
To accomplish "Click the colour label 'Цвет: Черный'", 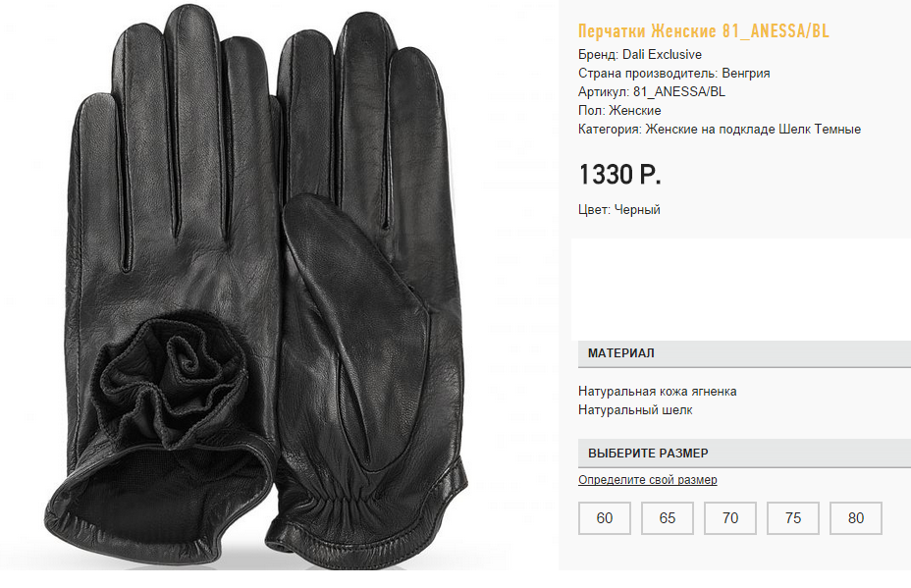I will (x=619, y=210).
